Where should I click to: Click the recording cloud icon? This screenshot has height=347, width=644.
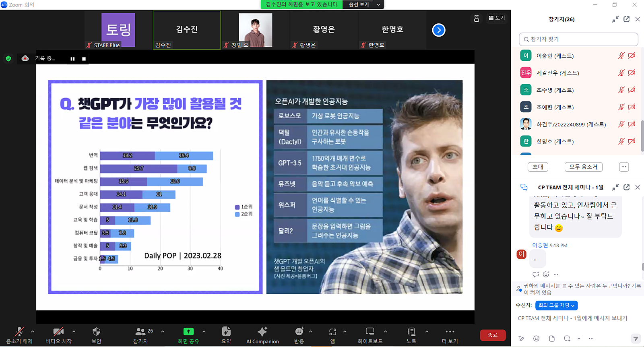point(25,58)
